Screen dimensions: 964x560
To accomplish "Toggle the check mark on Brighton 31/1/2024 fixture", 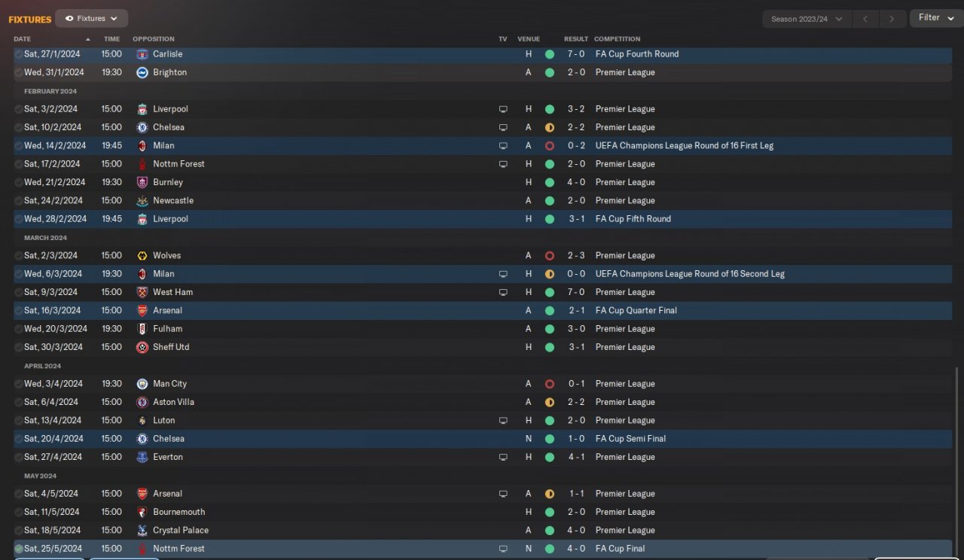I will tap(19, 73).
